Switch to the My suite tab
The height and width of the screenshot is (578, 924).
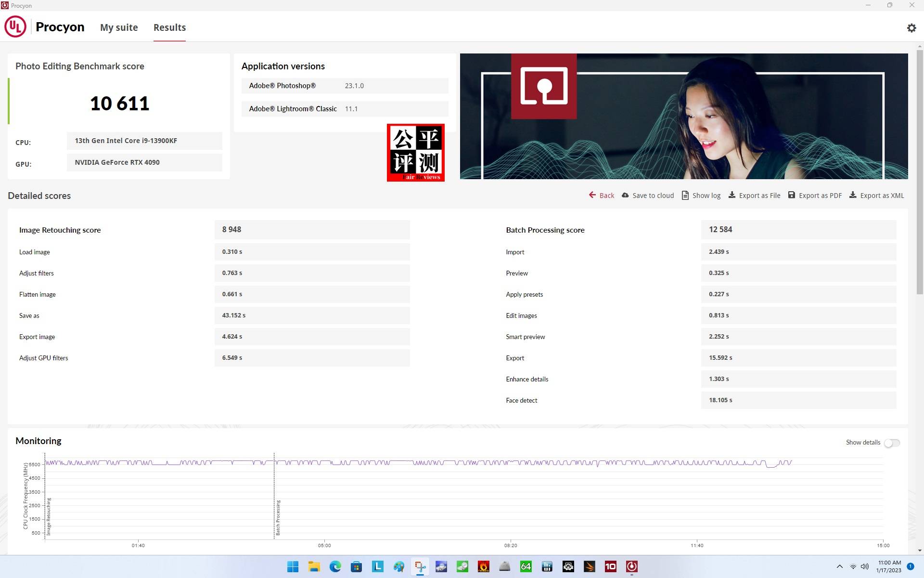pos(119,27)
